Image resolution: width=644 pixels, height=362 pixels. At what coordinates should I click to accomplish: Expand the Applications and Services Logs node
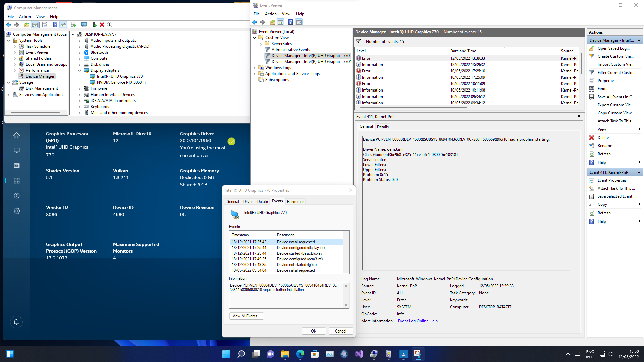255,74
